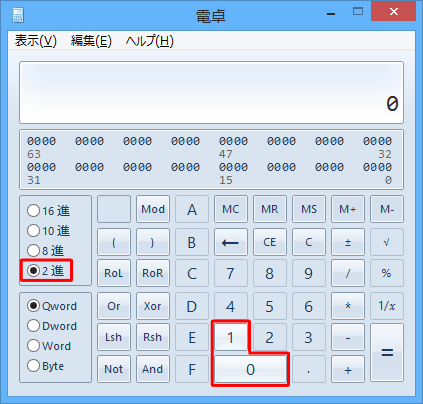Click the open parenthesis button

tap(114, 242)
